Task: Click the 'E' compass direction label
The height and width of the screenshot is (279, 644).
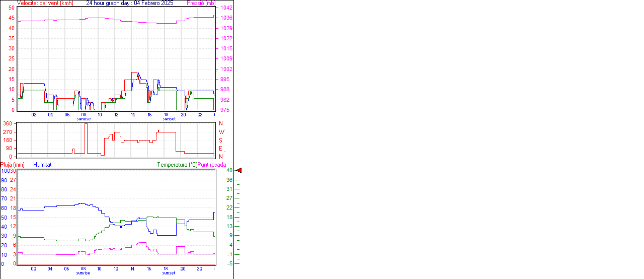Action: (220, 149)
